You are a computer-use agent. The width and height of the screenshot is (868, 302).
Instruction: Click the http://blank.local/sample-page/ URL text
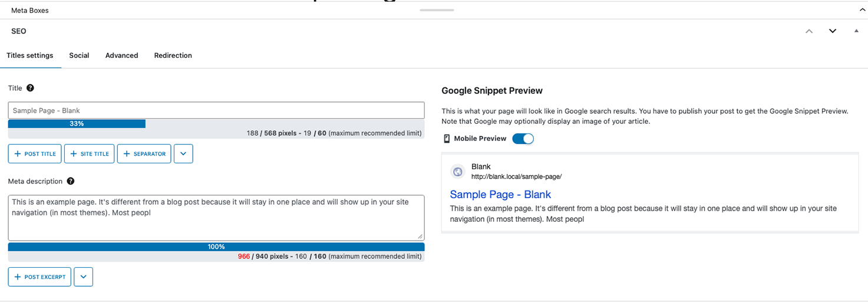(517, 176)
